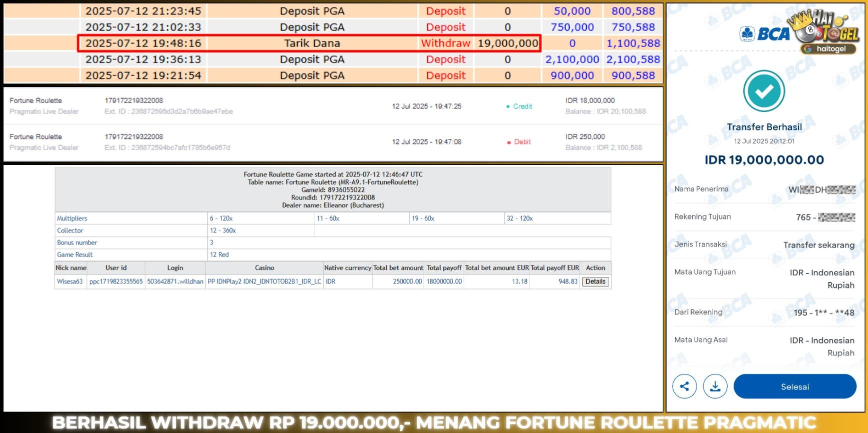Click the 900,000 deposit amount

572,75
